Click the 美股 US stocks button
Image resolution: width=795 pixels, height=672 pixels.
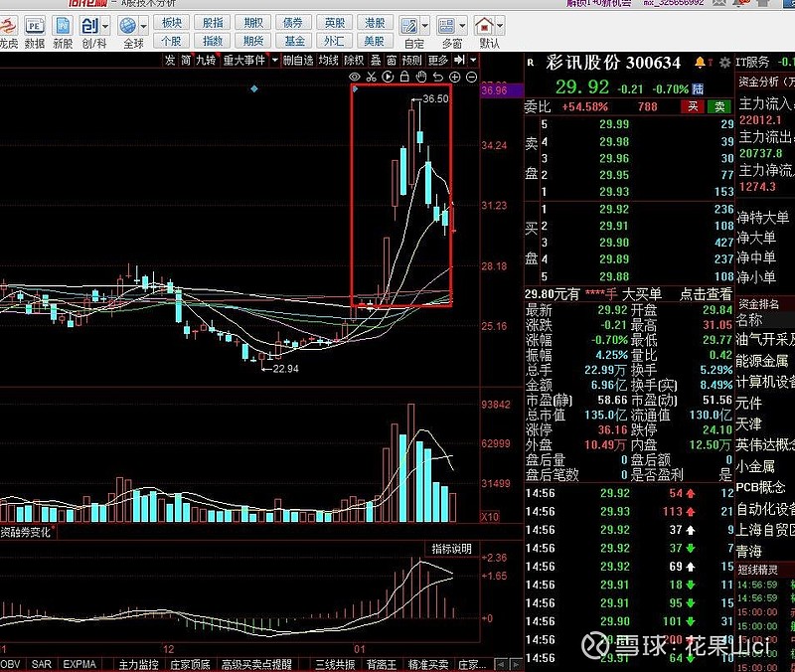click(375, 41)
